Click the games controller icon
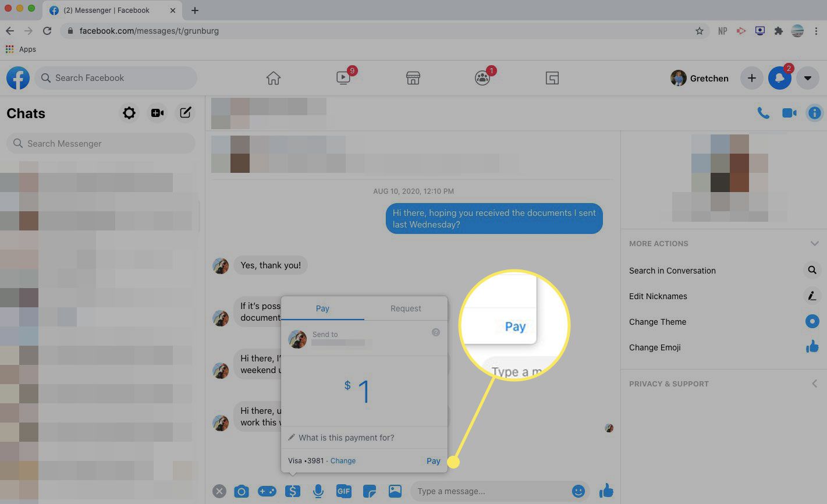This screenshot has width=827, height=504. coord(267,491)
